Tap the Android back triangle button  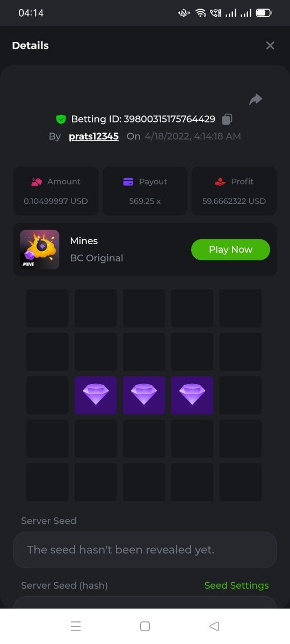pyautogui.click(x=214, y=626)
